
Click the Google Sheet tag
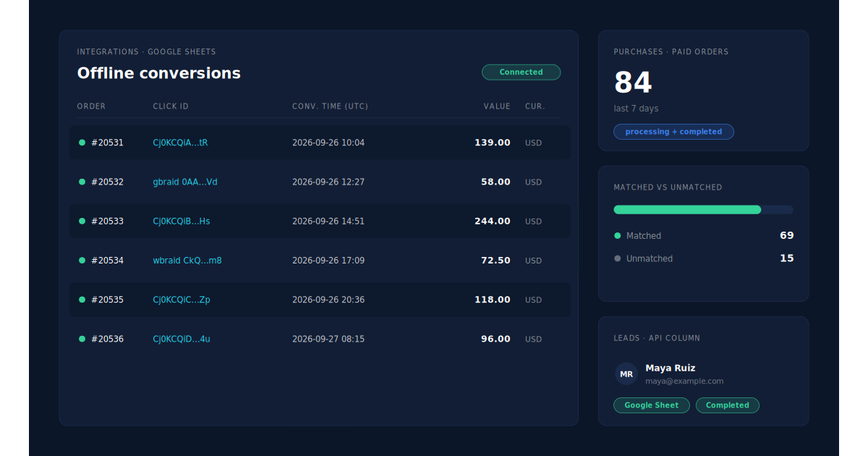[652, 405]
